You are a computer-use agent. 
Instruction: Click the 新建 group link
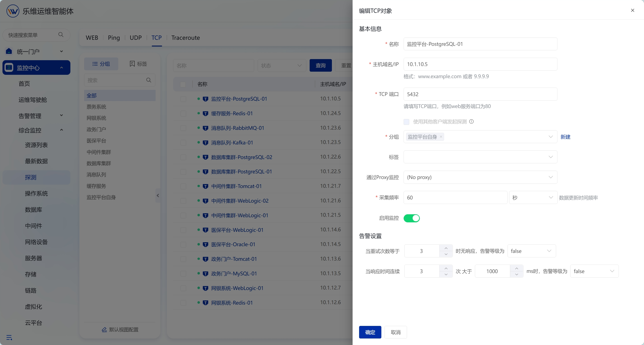pyautogui.click(x=565, y=137)
